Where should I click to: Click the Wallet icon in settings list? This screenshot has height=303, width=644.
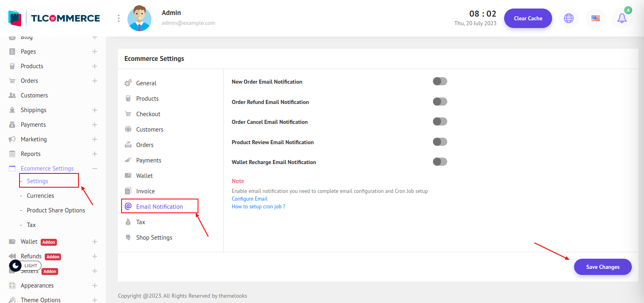click(x=128, y=176)
